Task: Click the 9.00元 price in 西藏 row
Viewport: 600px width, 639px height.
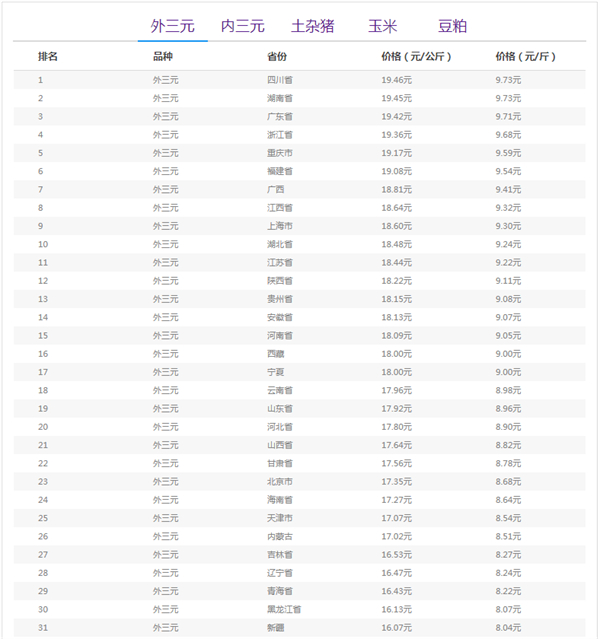Action: (508, 354)
